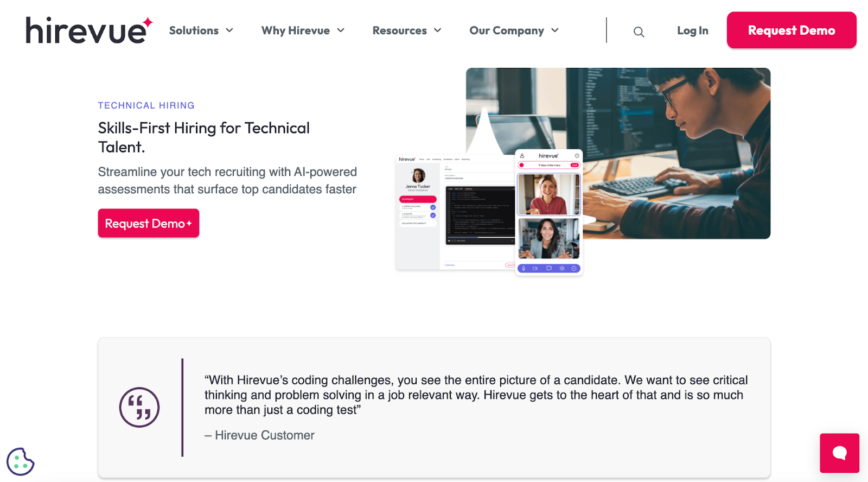The image size is (868, 482).
Task: Click the Log In link
Action: [x=692, y=30]
